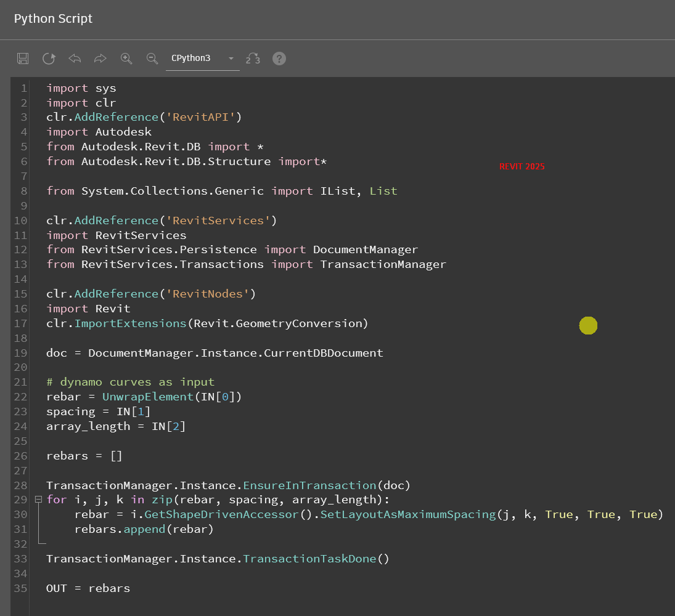The width and height of the screenshot is (675, 616).
Task: Click 'array_length = IN[2]' on line 24
Action: (117, 426)
